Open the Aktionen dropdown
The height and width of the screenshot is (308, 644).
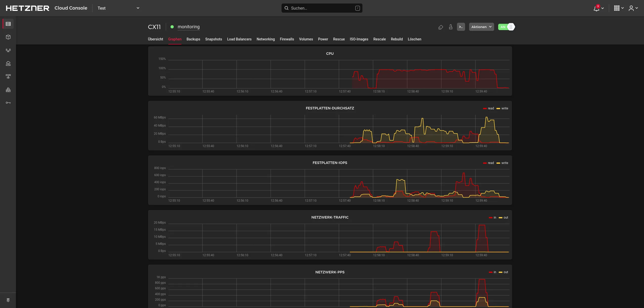coord(481,27)
